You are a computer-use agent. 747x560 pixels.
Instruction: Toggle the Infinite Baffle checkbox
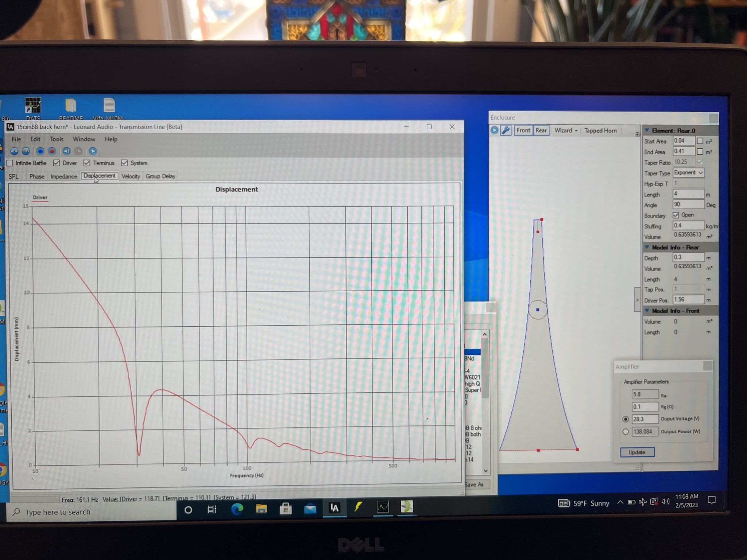click(x=10, y=163)
